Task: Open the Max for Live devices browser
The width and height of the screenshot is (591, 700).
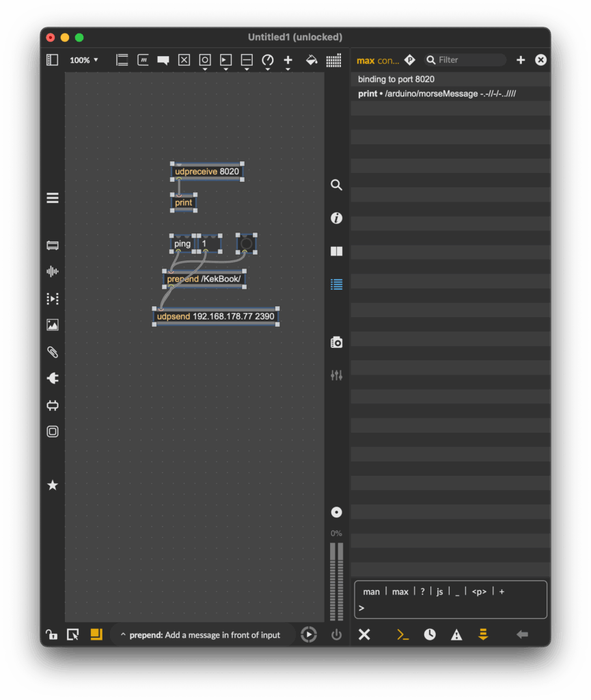Action: coord(53,245)
